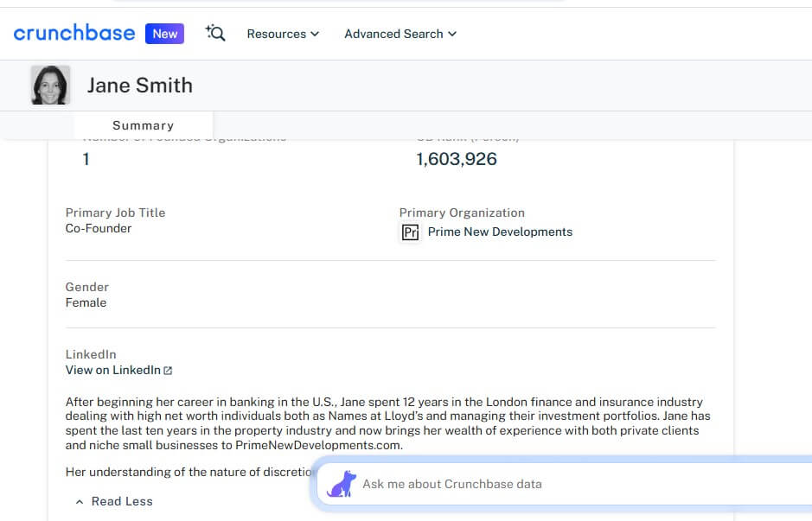Click the external link icon beside LinkedIn

[x=168, y=371]
